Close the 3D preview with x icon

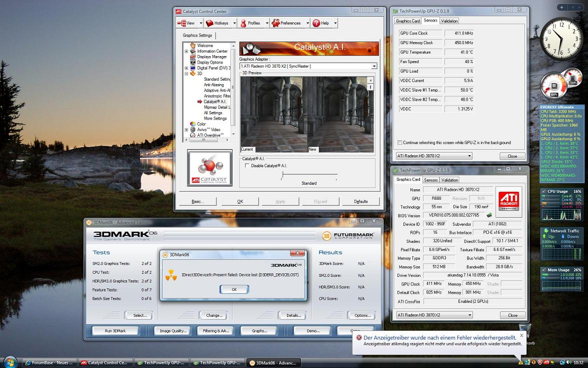370,80
